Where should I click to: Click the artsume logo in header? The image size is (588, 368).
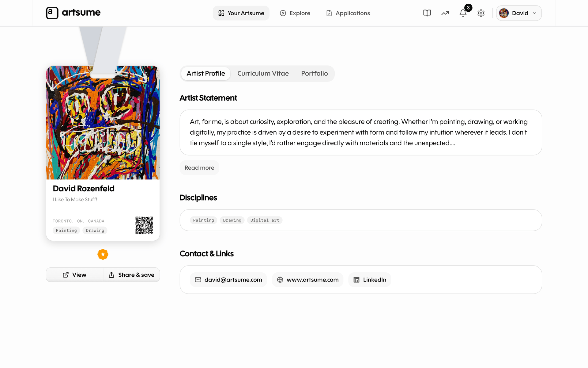tap(73, 13)
